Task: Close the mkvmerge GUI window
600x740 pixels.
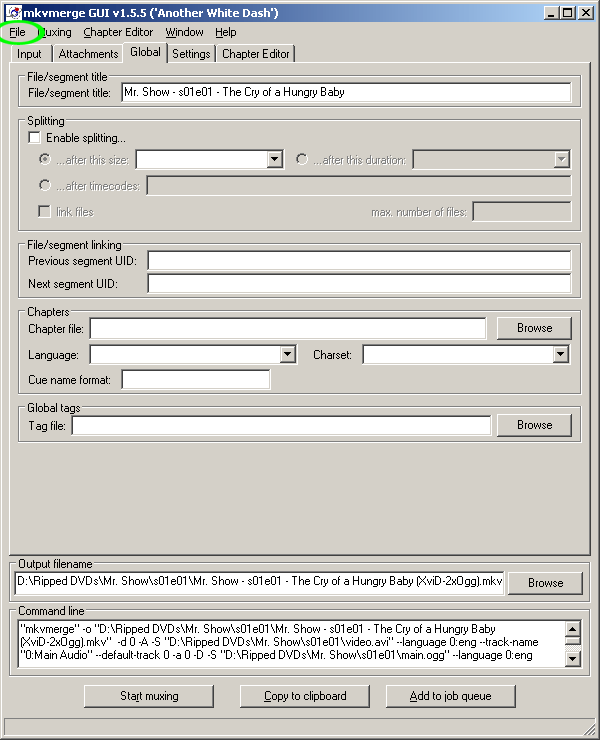Action: pyautogui.click(x=586, y=13)
